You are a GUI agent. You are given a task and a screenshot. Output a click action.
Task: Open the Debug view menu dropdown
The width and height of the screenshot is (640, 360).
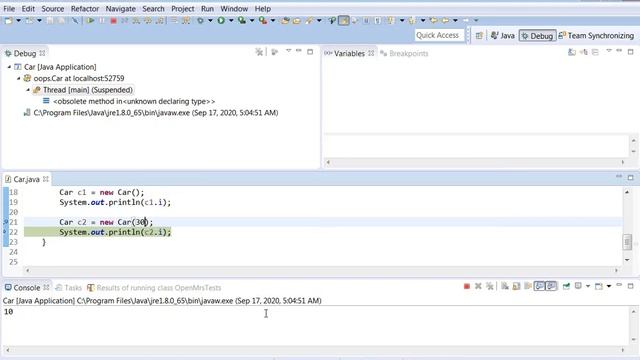click(x=288, y=51)
